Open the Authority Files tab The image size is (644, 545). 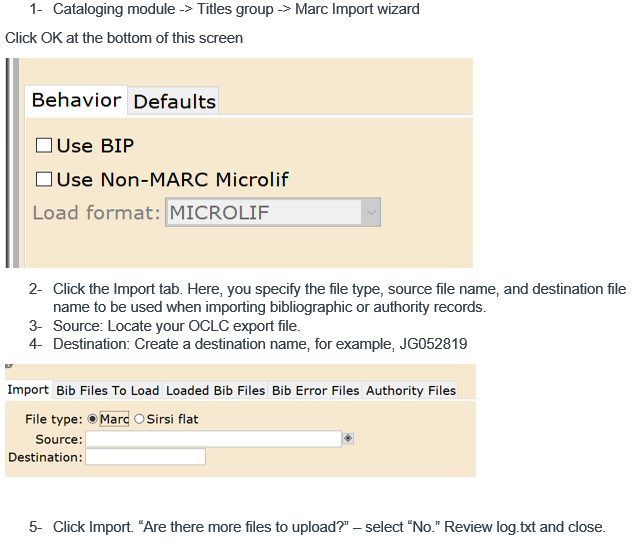coord(411,390)
